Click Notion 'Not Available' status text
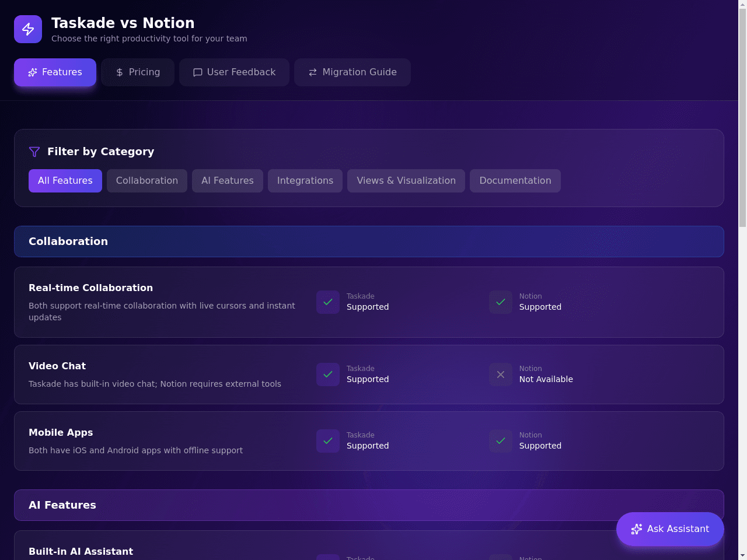This screenshot has height=560, width=747. (546, 379)
